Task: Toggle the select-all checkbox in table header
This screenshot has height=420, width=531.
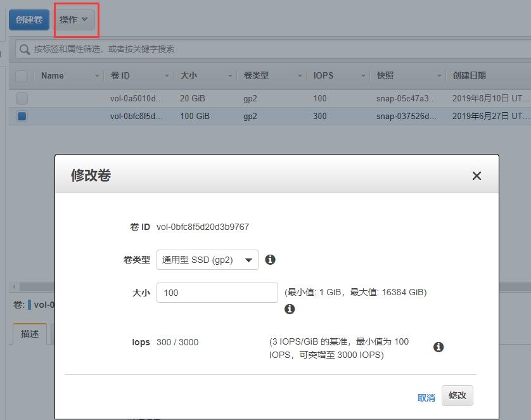Action: click(22, 76)
